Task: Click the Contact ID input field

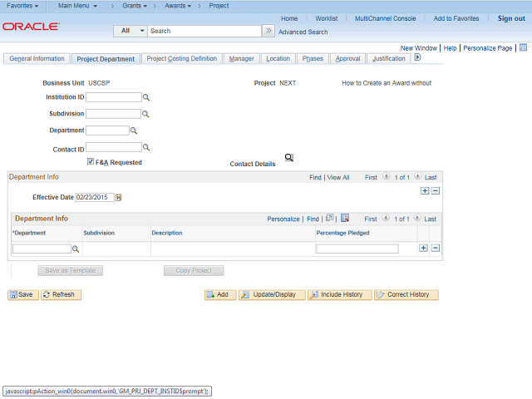Action: [x=114, y=147]
